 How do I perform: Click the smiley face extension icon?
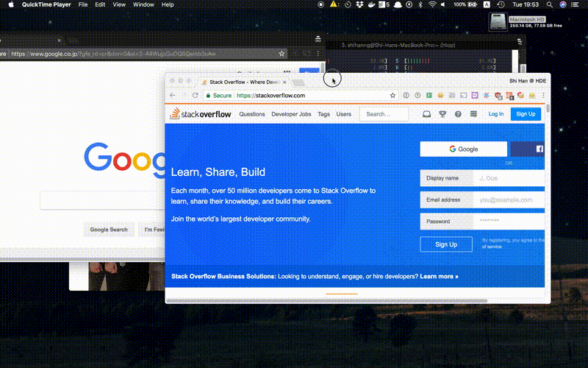coord(440,96)
